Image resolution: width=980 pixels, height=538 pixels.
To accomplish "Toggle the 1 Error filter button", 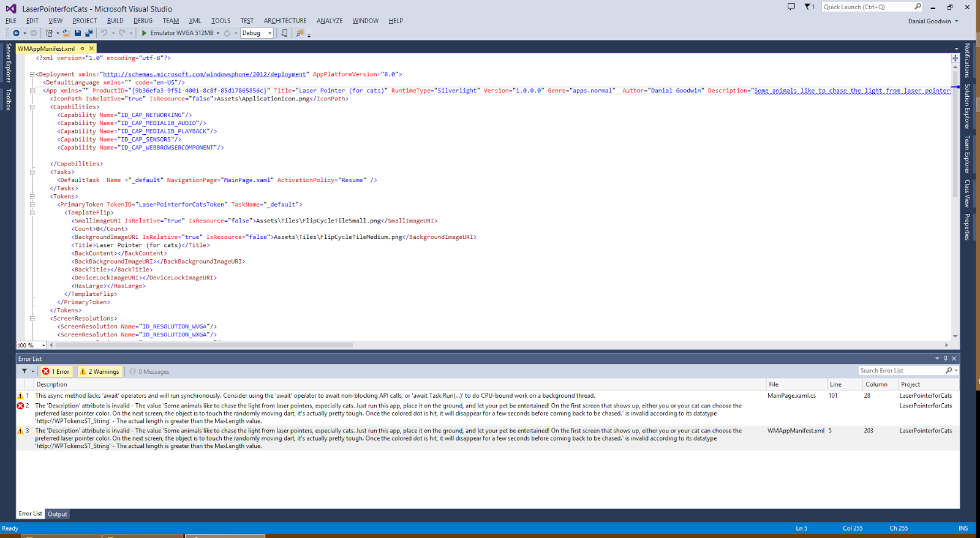I will click(56, 371).
